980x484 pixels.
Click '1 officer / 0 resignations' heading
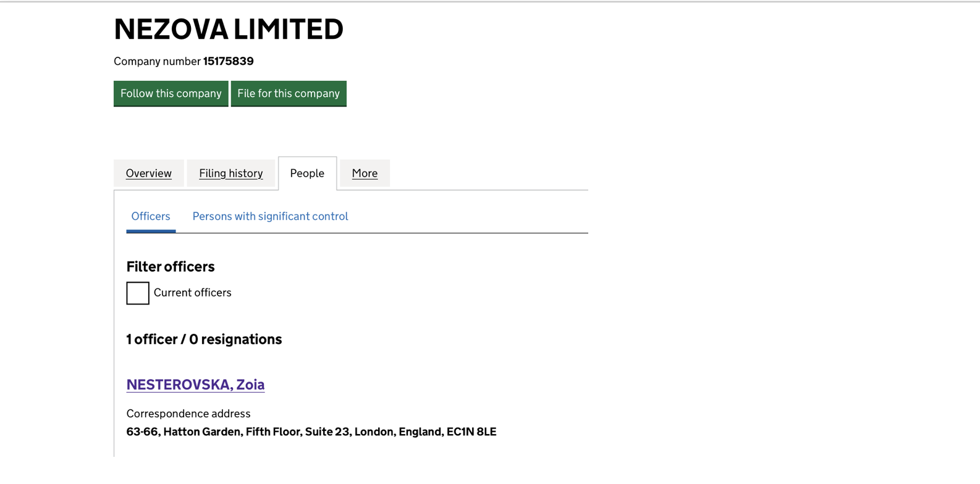click(x=204, y=340)
